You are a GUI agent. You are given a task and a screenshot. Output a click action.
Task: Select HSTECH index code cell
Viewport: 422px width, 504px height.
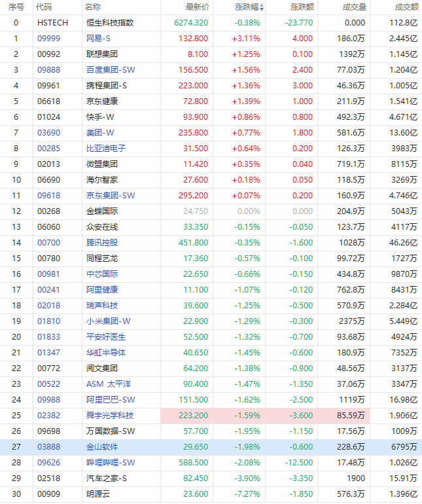point(52,23)
